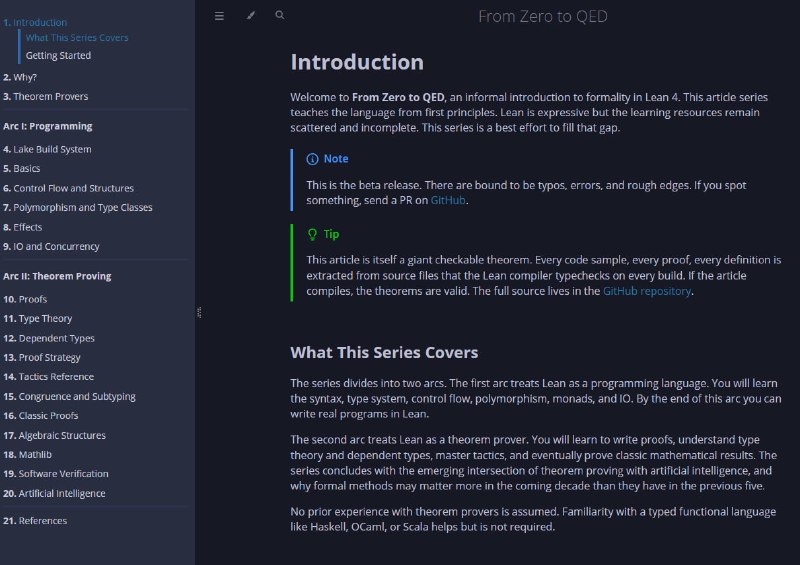Image resolution: width=800 pixels, height=565 pixels.
Task: Click the info icon beside Note
Action: point(312,159)
